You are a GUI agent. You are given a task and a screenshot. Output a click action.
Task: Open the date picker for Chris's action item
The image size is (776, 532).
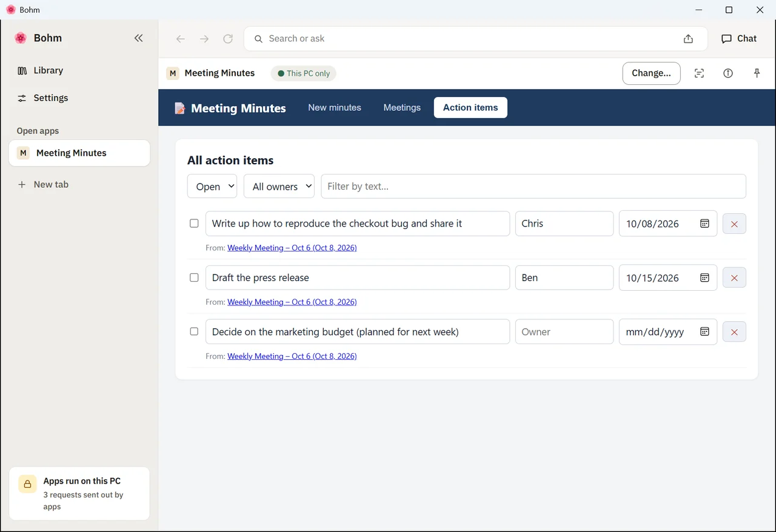click(704, 224)
